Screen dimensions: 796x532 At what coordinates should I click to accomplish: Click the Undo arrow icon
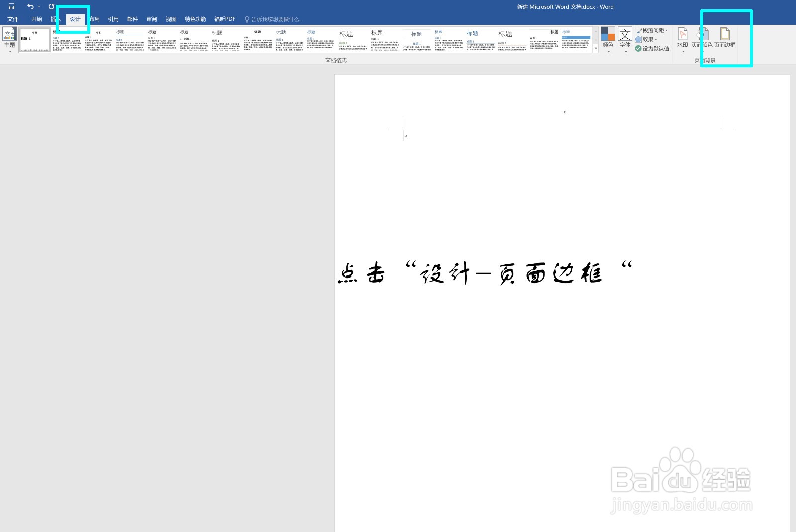pyautogui.click(x=31, y=6)
